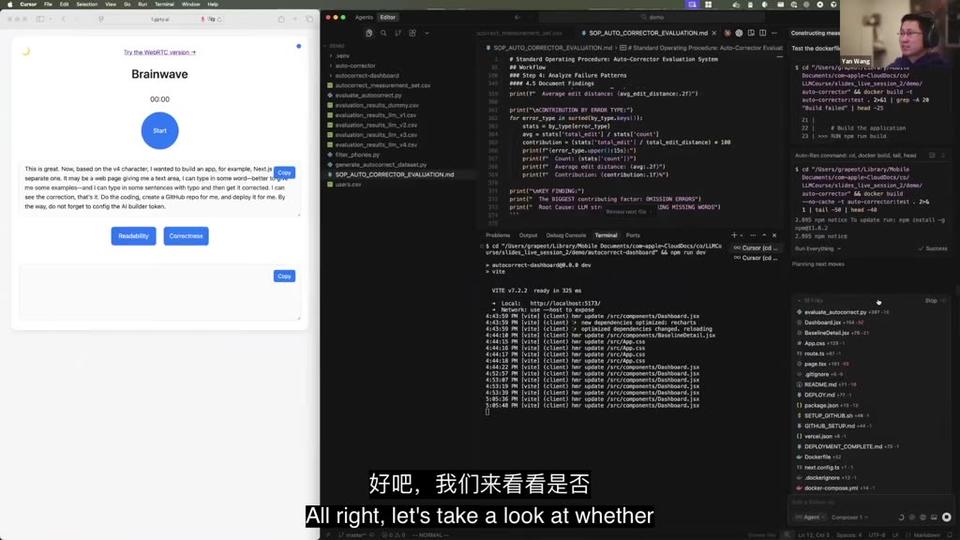
Task: Click the Readability button
Action: (x=133, y=236)
